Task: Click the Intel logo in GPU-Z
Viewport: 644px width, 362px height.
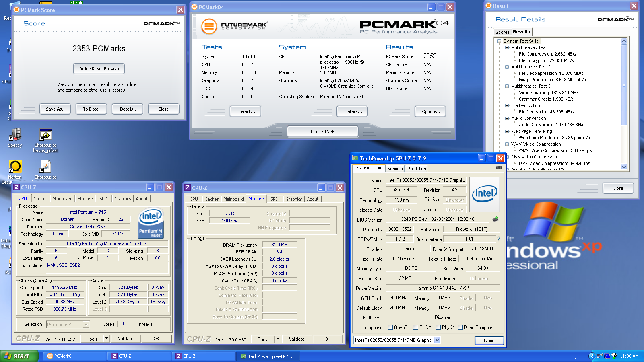Action: coord(485,194)
